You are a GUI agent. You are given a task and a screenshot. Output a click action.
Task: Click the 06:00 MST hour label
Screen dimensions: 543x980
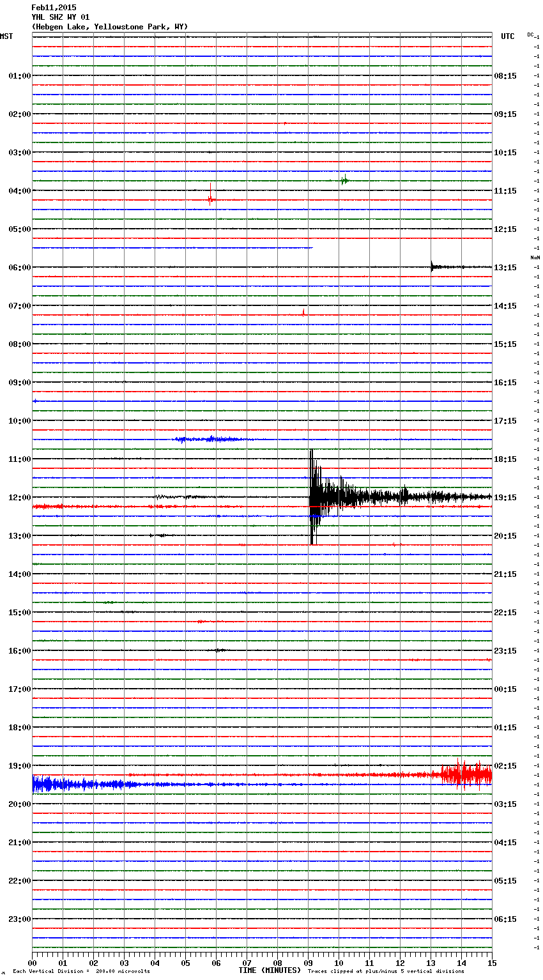click(x=20, y=268)
